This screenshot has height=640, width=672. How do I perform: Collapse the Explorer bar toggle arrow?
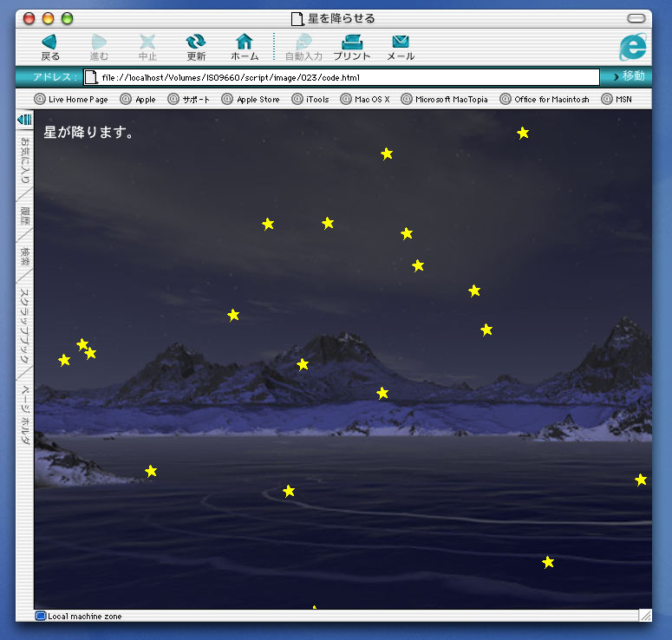[x=24, y=119]
